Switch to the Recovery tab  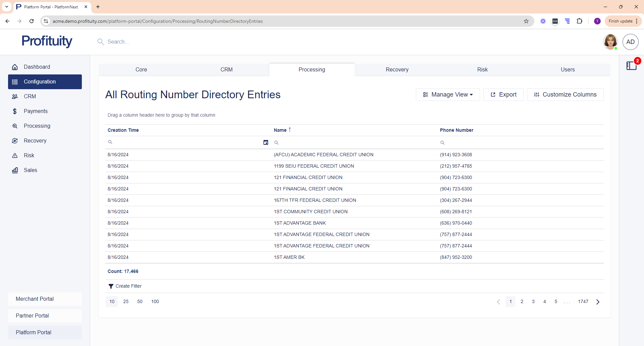point(397,70)
